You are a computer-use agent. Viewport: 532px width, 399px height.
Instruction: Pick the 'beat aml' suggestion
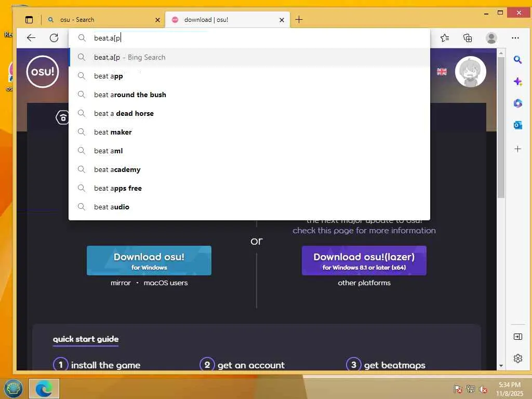pyautogui.click(x=249, y=151)
